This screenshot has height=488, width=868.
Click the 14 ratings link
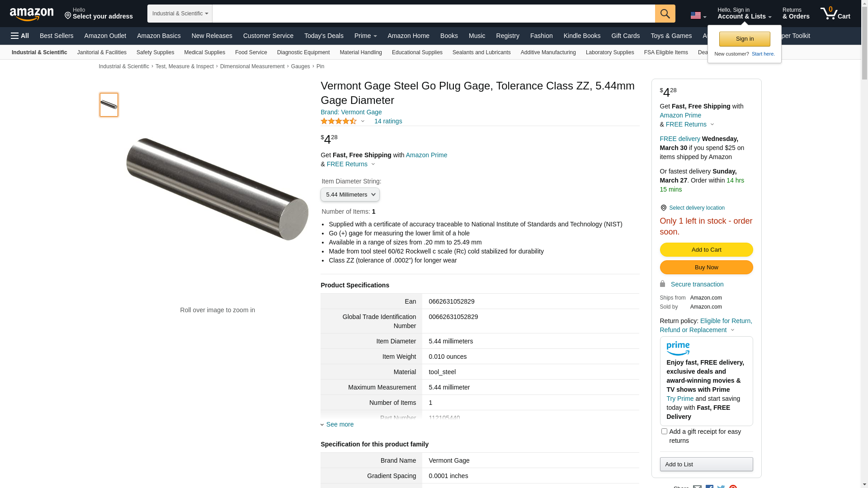tap(388, 121)
